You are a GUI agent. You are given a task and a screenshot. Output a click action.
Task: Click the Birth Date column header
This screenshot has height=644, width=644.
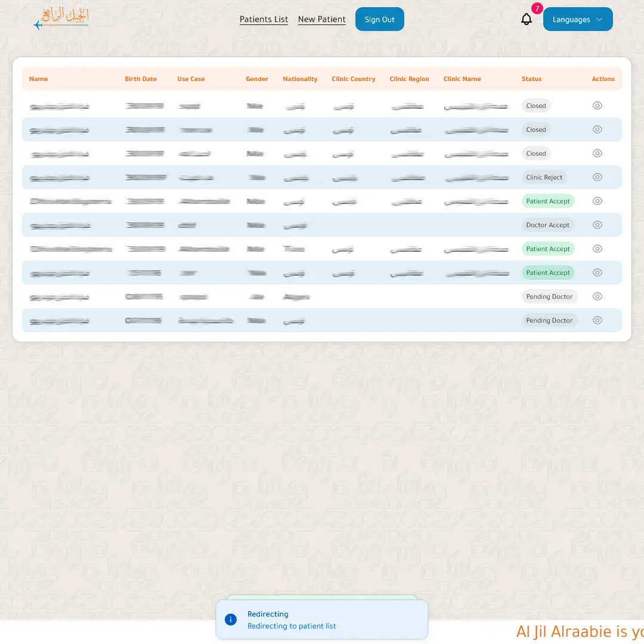[x=141, y=79]
